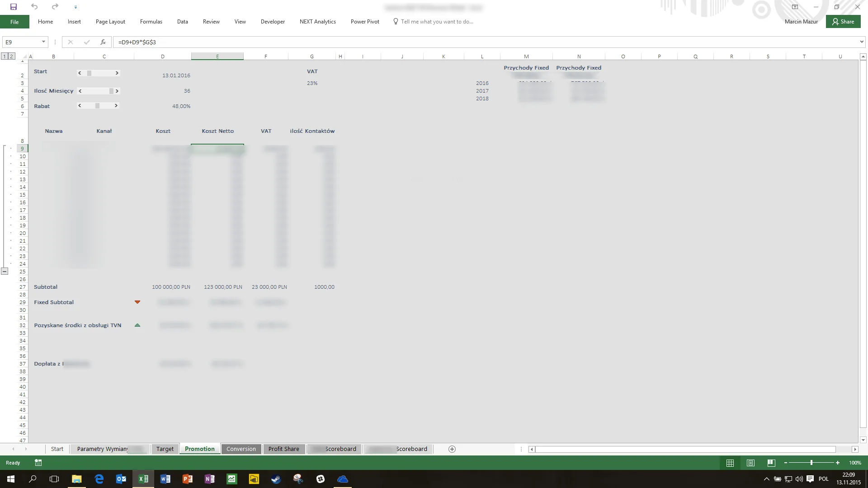This screenshot has height=488, width=868.
Task: Zoom out with minus button
Action: 786,463
